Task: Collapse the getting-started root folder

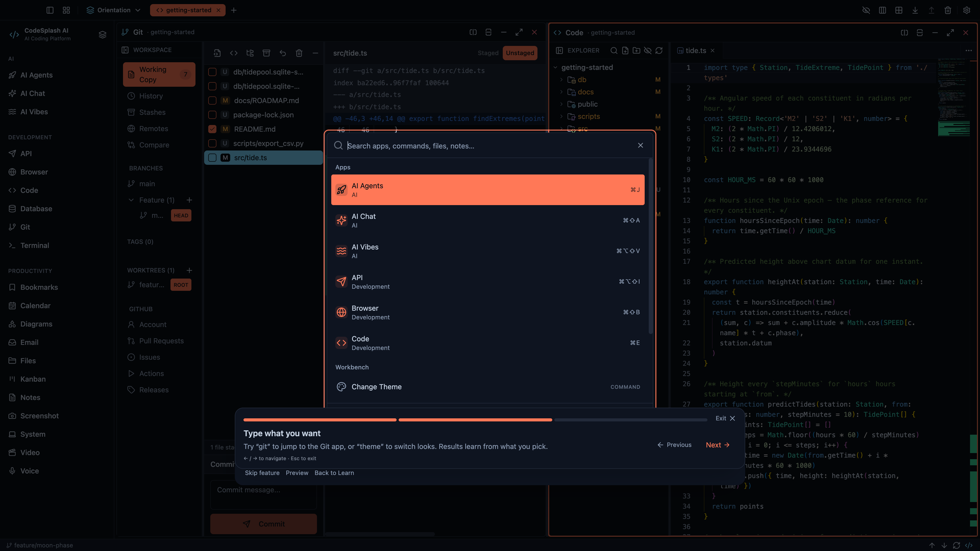Action: click(x=555, y=67)
